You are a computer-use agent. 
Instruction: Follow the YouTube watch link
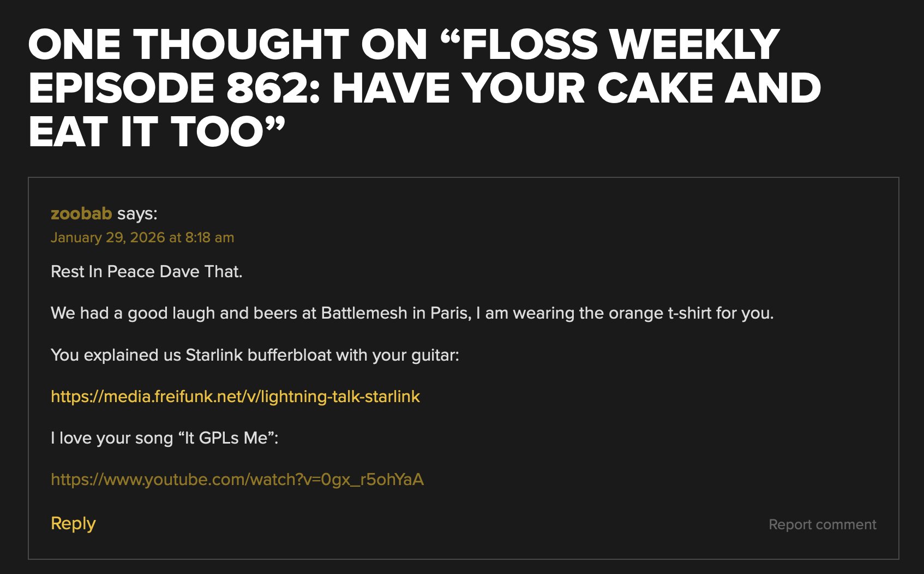(237, 480)
